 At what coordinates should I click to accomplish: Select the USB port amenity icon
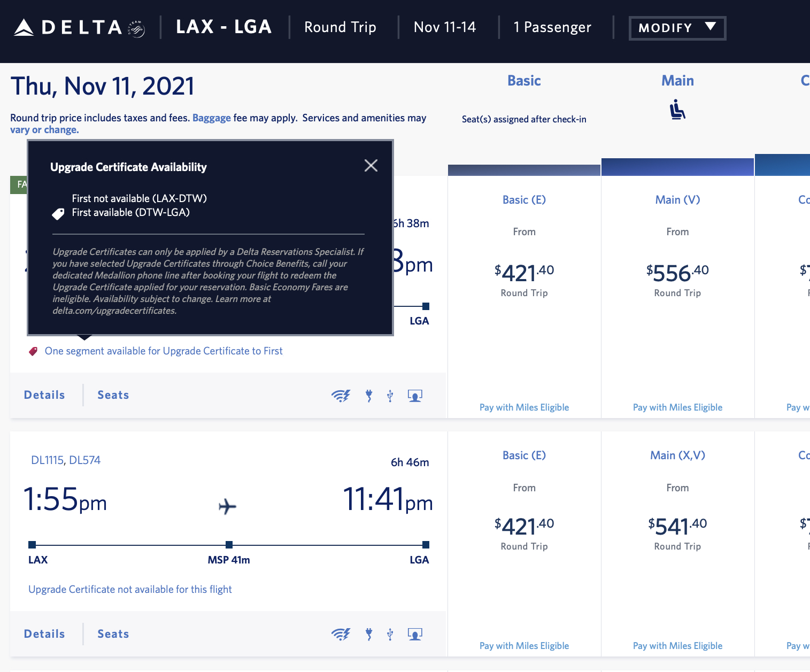[390, 395]
